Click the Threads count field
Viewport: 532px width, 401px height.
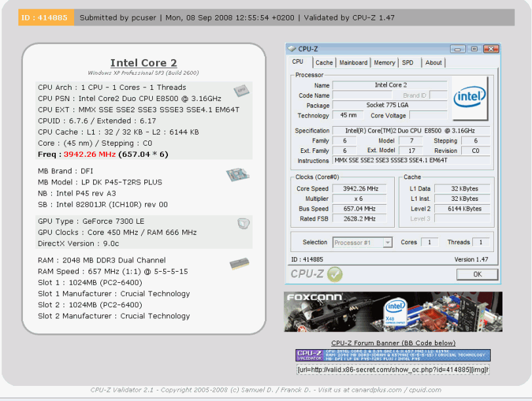point(480,242)
